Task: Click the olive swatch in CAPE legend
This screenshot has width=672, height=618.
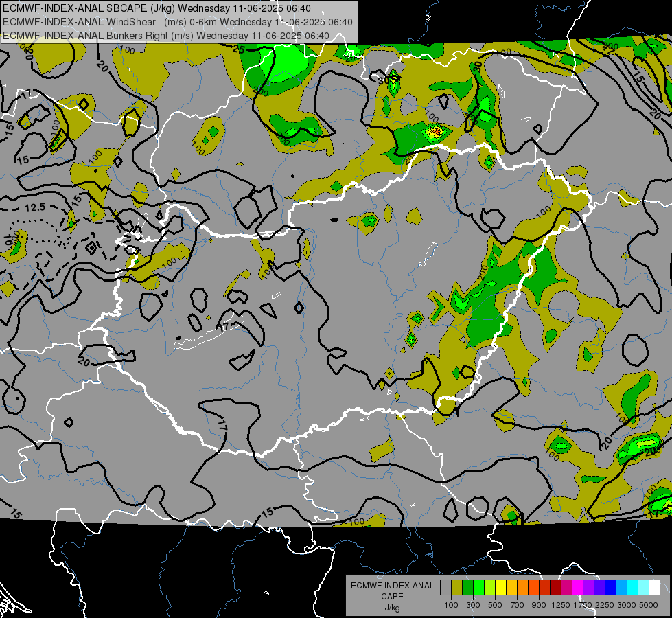Action: [456, 587]
